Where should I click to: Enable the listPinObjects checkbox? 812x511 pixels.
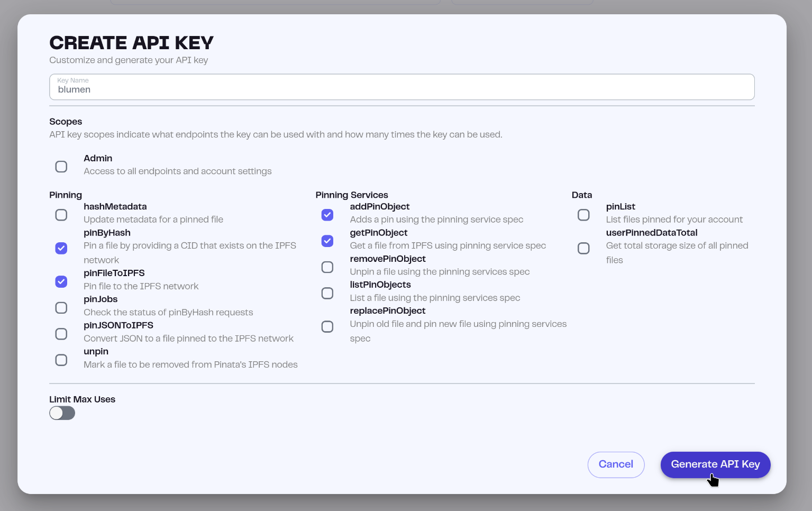click(x=327, y=293)
